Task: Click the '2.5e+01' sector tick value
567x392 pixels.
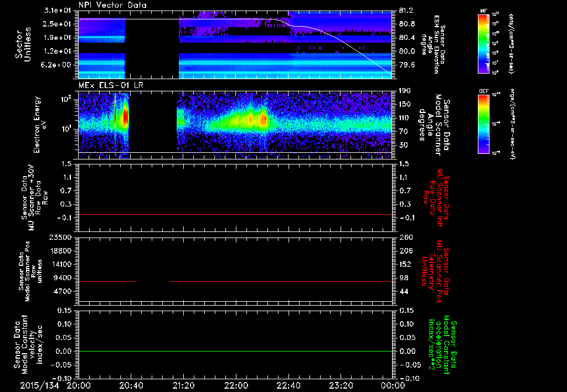Action: pos(58,24)
